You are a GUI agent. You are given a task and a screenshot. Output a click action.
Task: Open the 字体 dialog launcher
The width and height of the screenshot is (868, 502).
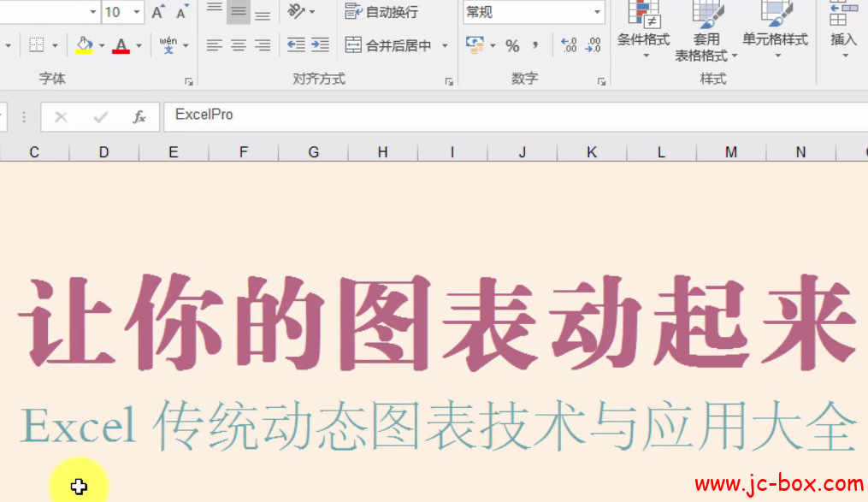[x=188, y=81]
